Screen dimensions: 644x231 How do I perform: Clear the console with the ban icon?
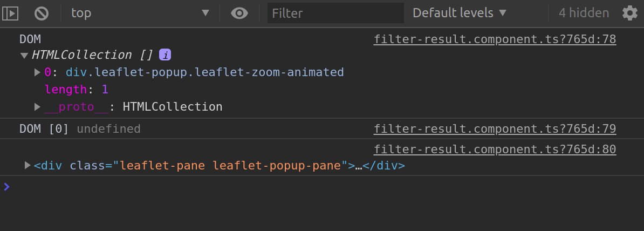coord(42,13)
